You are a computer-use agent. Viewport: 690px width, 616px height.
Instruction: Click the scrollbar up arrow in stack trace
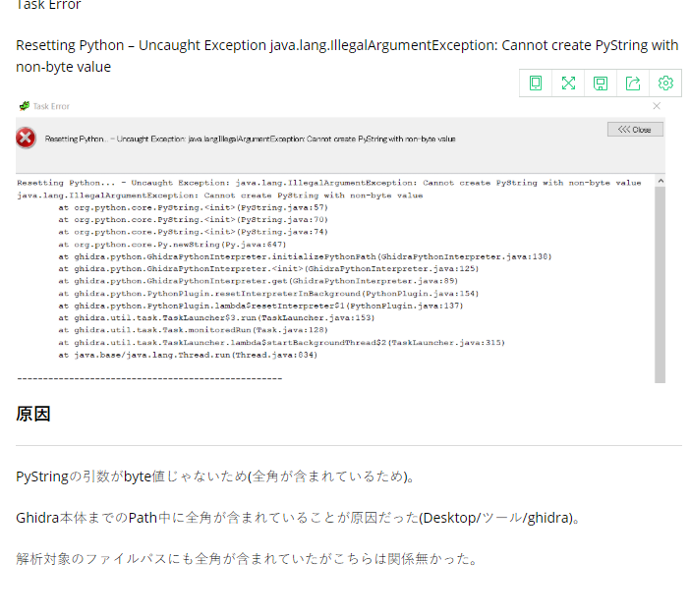click(x=660, y=181)
